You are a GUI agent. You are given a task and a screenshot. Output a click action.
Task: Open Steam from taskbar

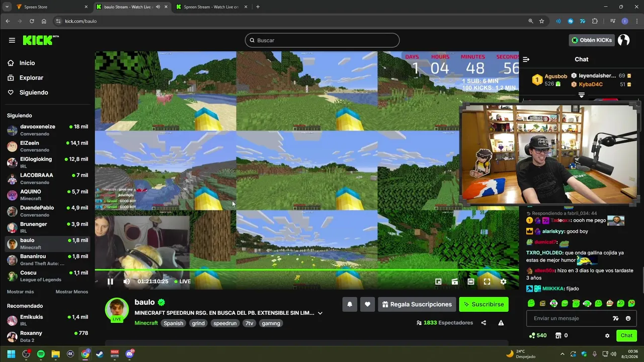(x=100, y=354)
